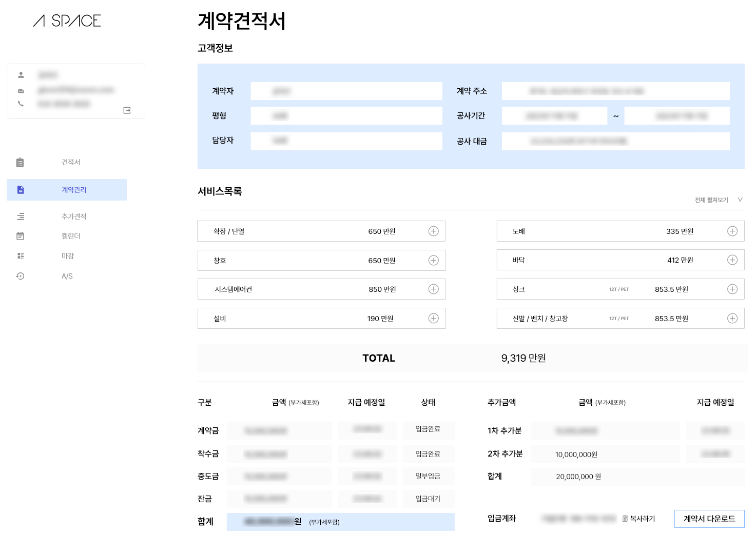Click the A/S history icon in sidebar
The height and width of the screenshot is (554, 756).
pyautogui.click(x=21, y=276)
